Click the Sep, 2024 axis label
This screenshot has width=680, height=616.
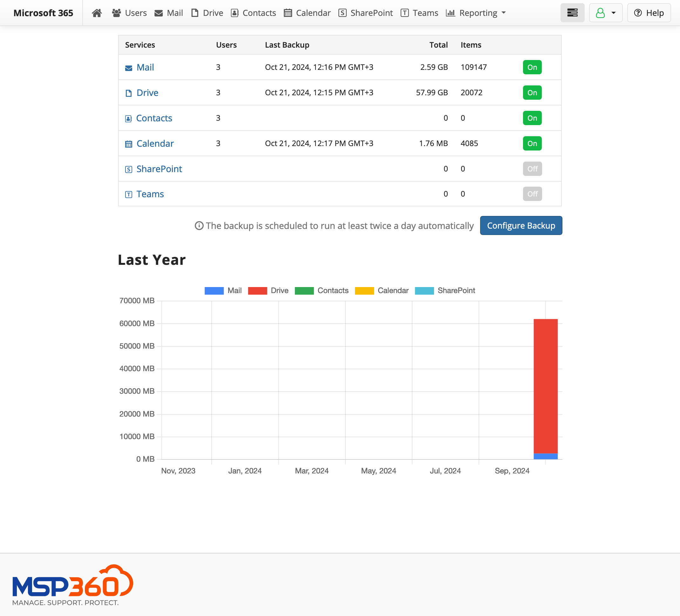coord(512,471)
